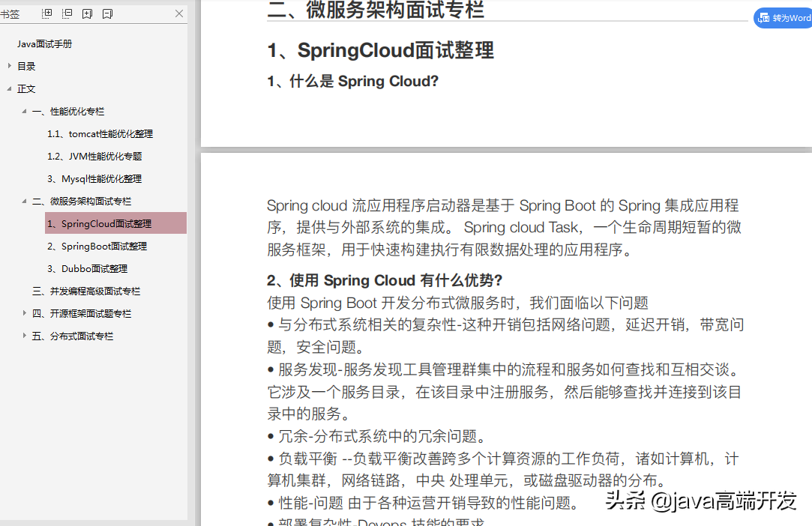Go to 三、并发编程高级面试专栏 bookmark

pyautogui.click(x=86, y=291)
